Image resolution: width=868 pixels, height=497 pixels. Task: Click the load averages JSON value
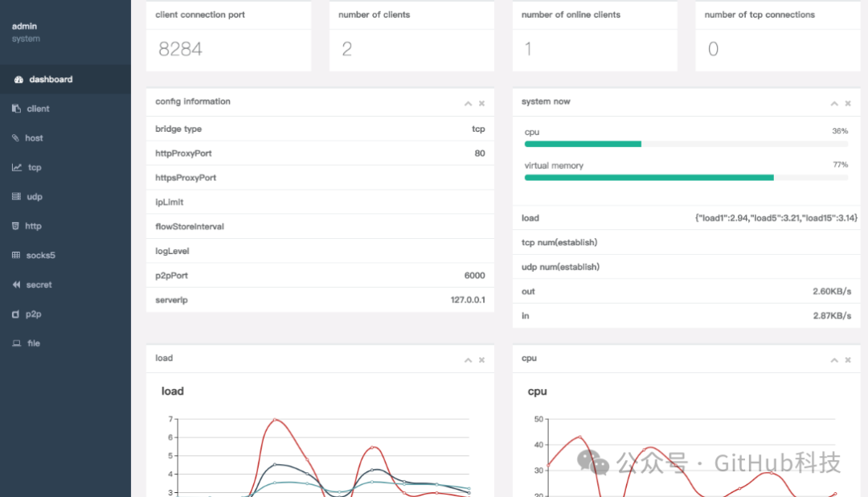coord(776,218)
